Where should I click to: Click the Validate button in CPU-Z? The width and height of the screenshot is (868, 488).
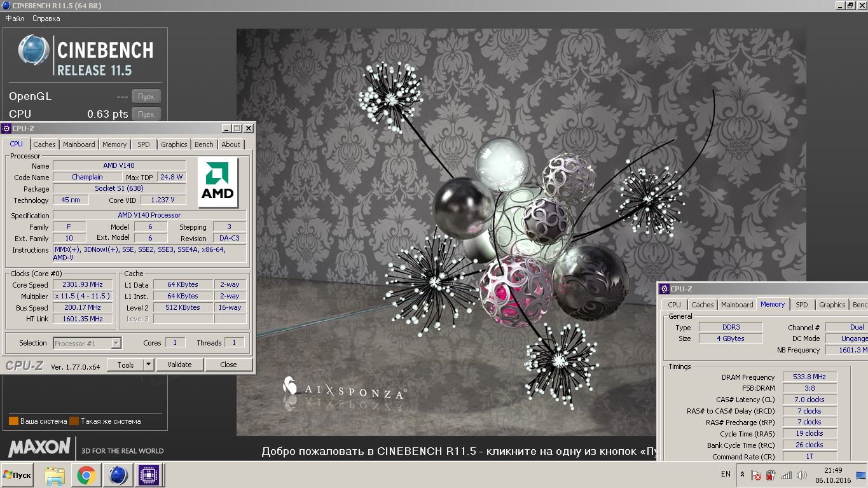[x=179, y=365]
